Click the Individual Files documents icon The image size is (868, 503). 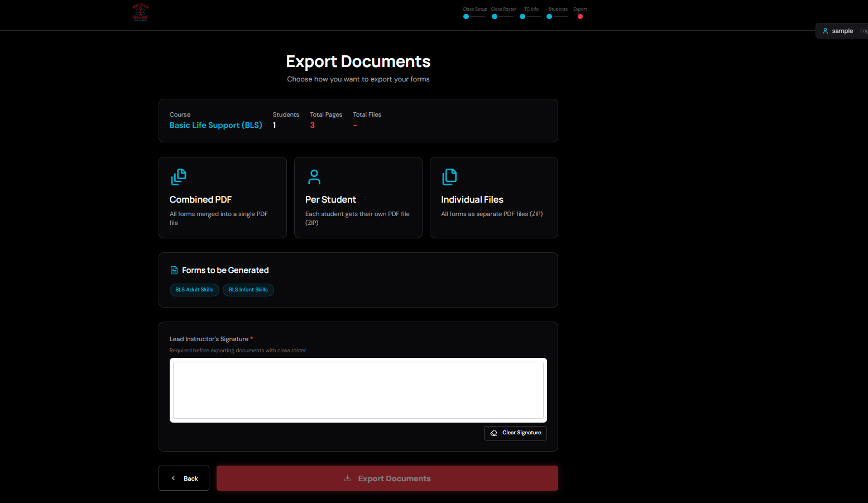point(449,177)
